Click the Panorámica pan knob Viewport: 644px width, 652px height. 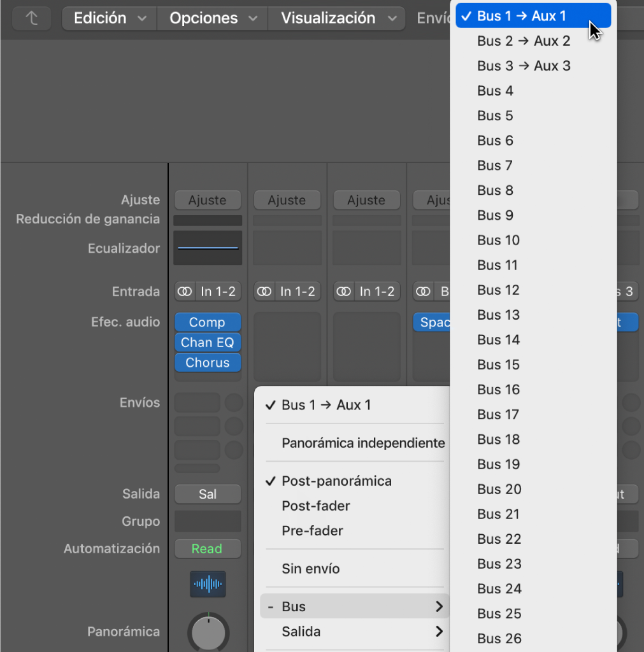pos(208,632)
